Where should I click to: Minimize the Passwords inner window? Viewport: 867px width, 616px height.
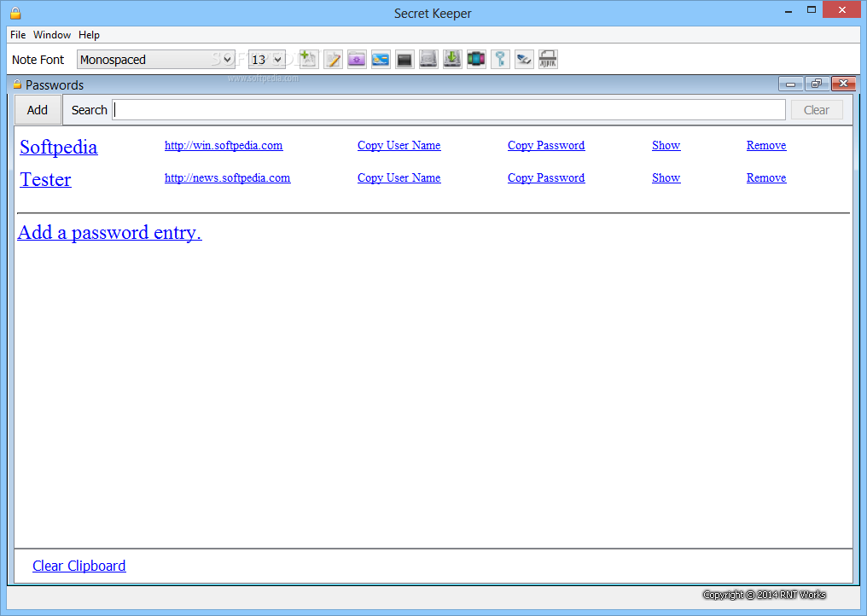point(791,84)
